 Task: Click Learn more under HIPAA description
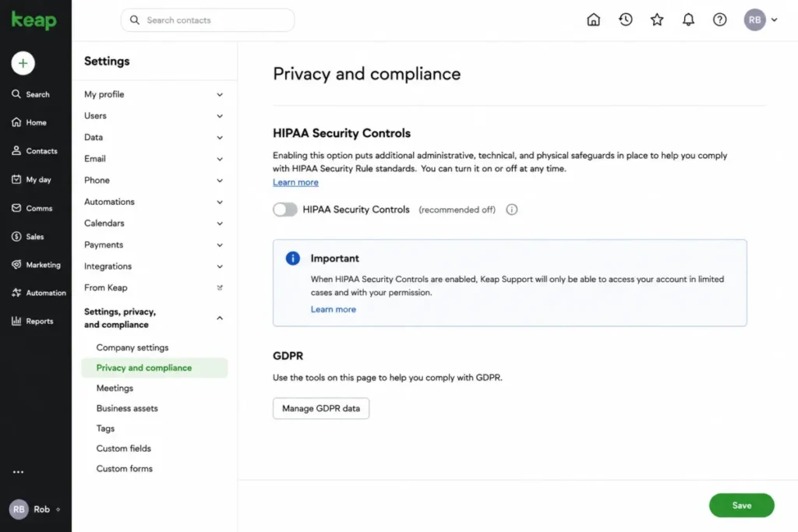pyautogui.click(x=295, y=182)
